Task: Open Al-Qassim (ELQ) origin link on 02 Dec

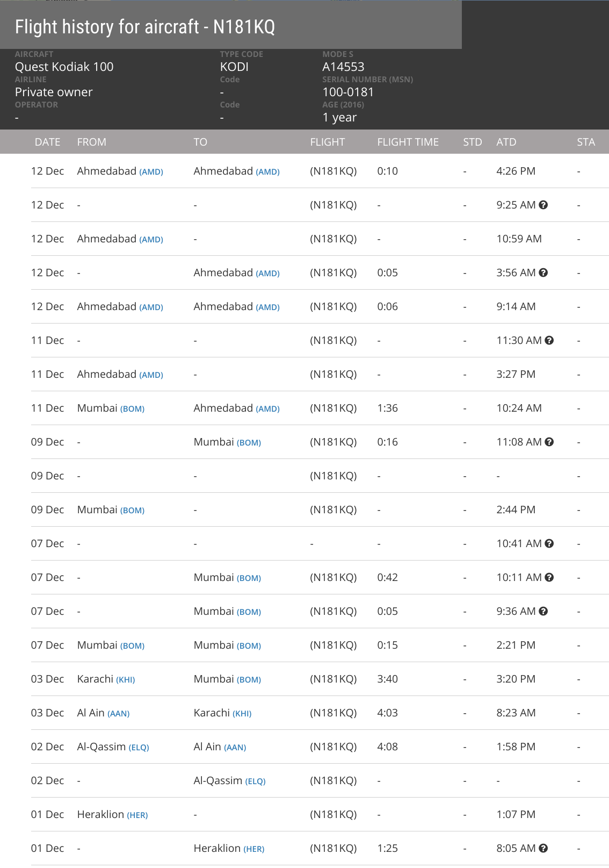Action: coord(113,747)
